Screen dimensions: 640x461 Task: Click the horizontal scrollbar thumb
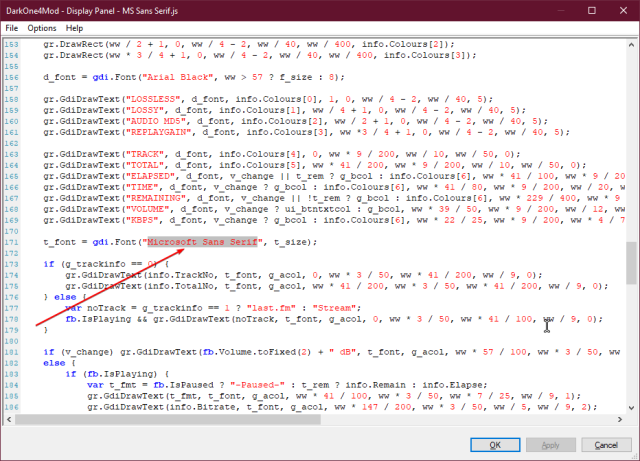168,419
